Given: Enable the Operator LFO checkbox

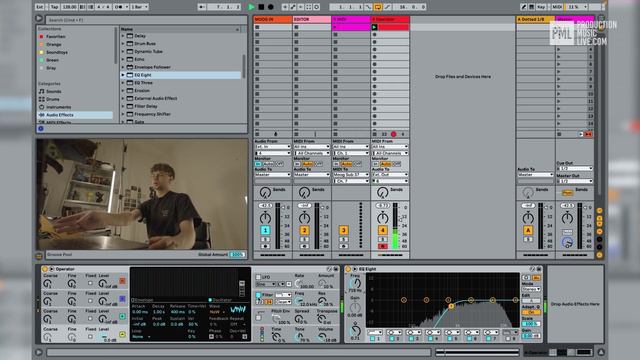Looking at the screenshot, I should tap(258, 277).
